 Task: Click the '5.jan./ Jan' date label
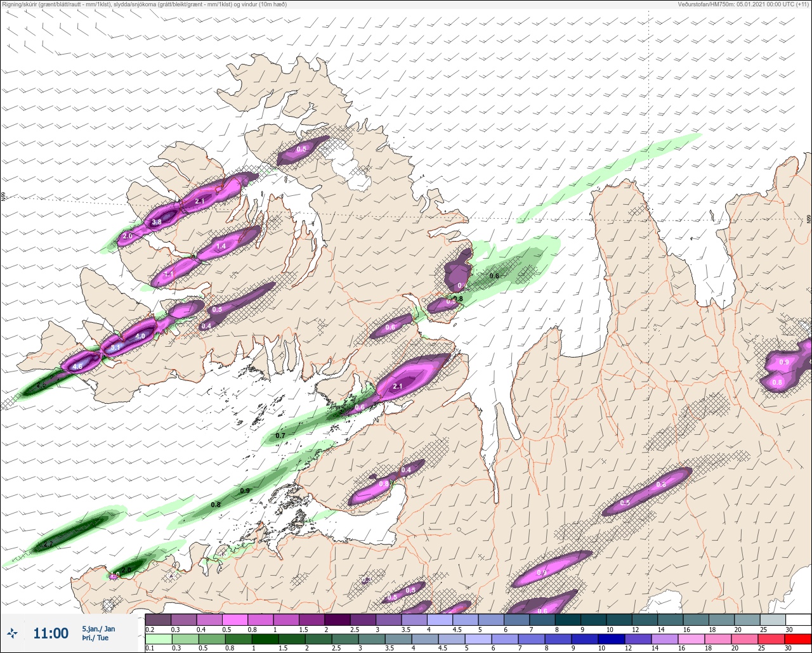98,629
